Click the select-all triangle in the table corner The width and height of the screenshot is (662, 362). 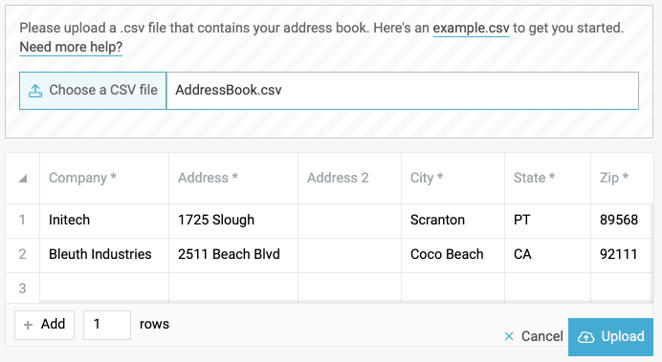pyautogui.click(x=23, y=179)
